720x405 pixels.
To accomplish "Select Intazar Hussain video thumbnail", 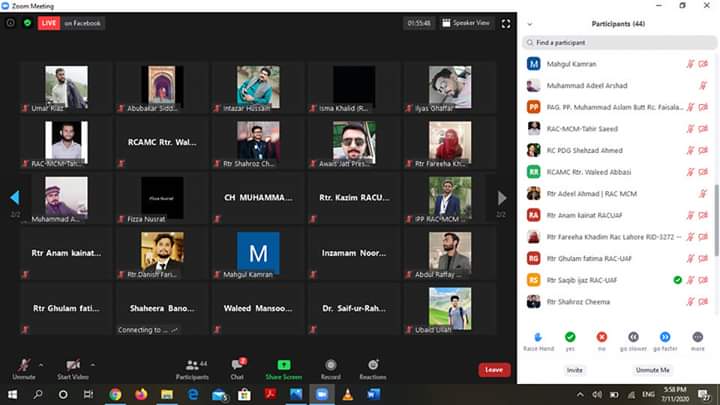I will [x=258, y=87].
